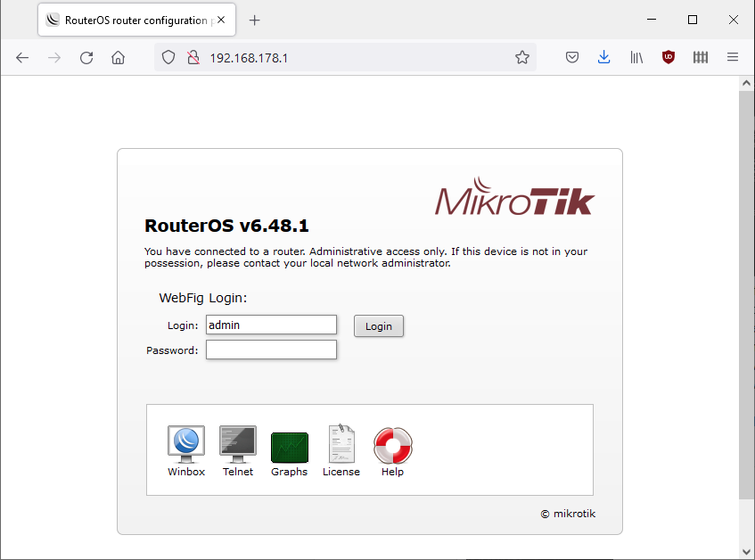Click the address bar URL 192.168.178.1

249,58
